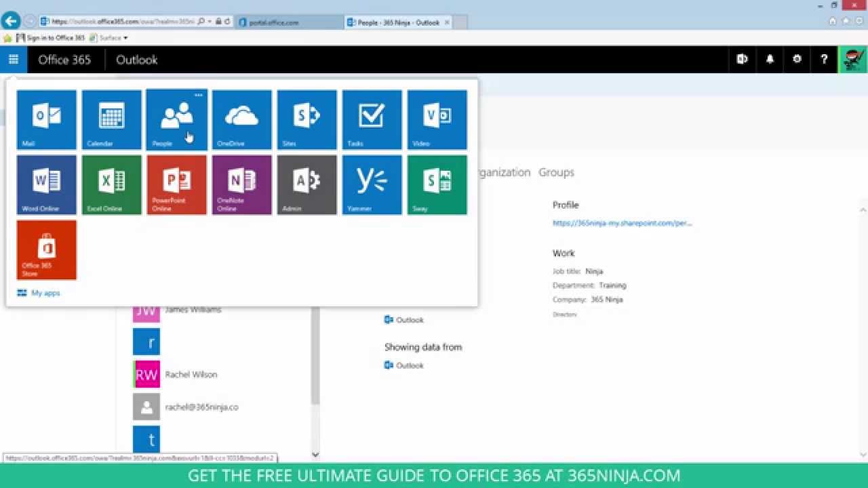Screen dimensions: 868x488
Task: Select Rachel Wilson contact
Action: [191, 374]
